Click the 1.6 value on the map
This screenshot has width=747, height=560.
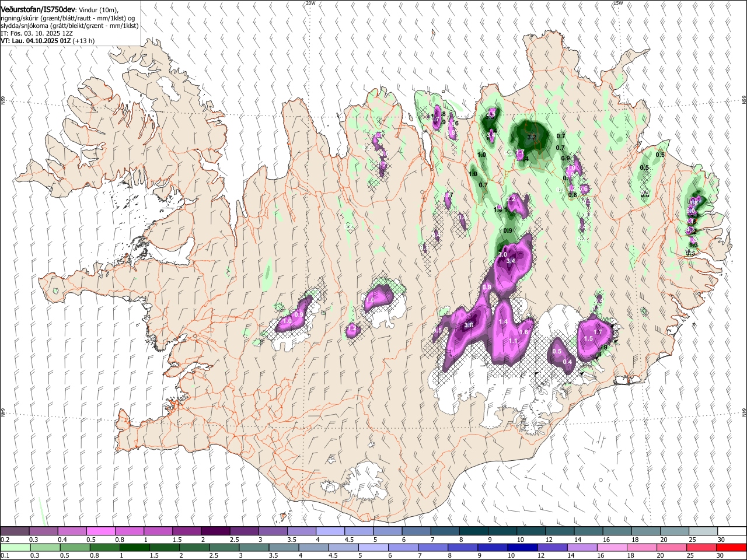click(x=523, y=332)
